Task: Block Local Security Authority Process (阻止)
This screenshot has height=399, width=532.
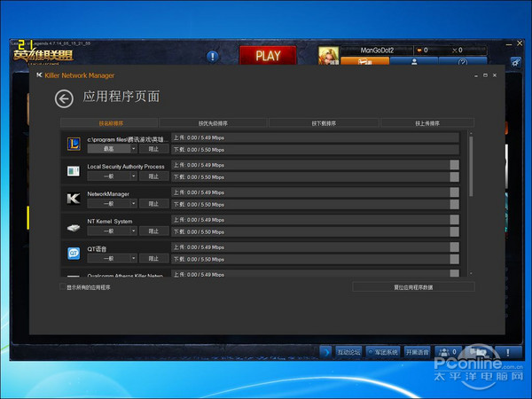Action: tap(153, 176)
